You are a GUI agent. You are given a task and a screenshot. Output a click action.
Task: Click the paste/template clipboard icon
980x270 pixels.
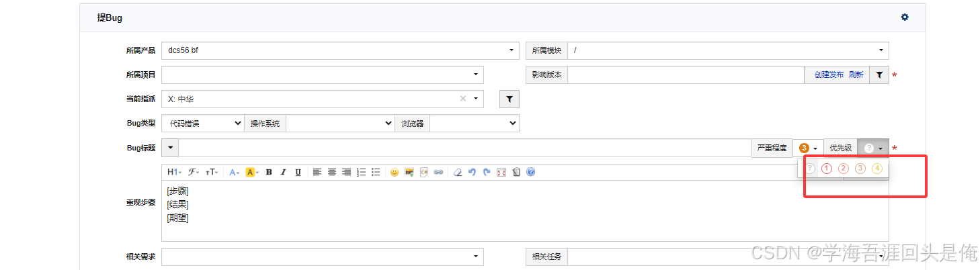coord(516,173)
